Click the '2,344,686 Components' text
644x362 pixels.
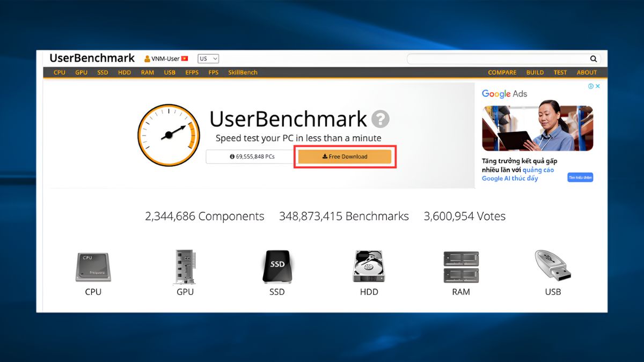(x=204, y=217)
